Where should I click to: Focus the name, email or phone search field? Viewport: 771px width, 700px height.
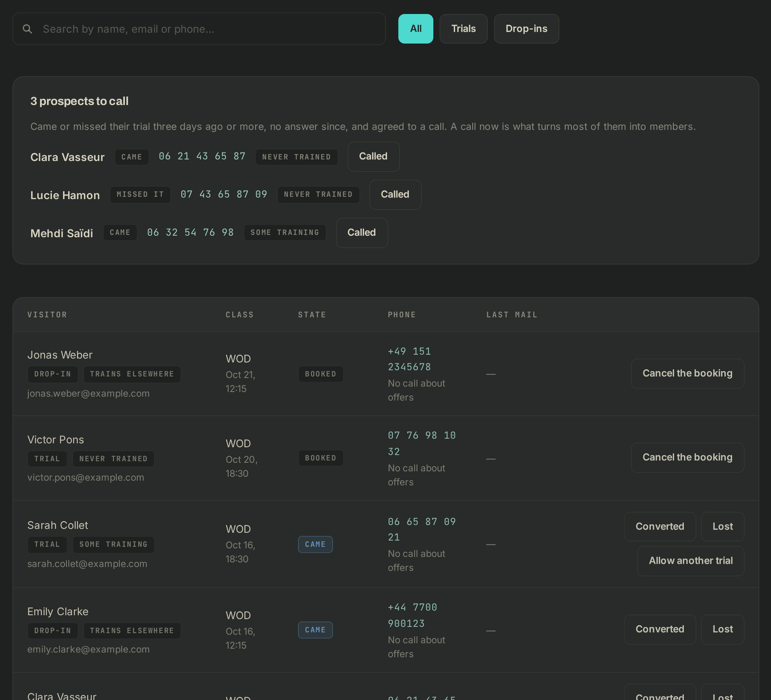[199, 29]
